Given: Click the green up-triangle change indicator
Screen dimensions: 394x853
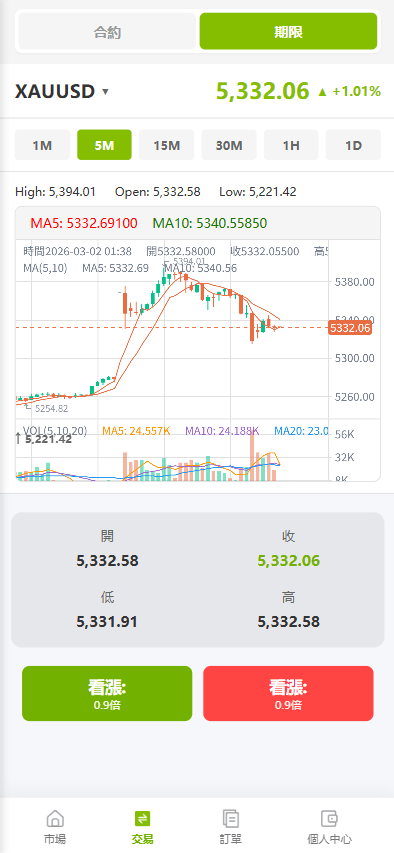Looking at the screenshot, I should click(322, 92).
